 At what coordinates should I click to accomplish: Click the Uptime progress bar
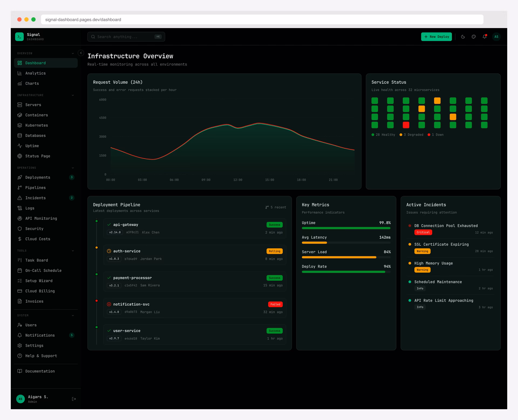pos(346,228)
